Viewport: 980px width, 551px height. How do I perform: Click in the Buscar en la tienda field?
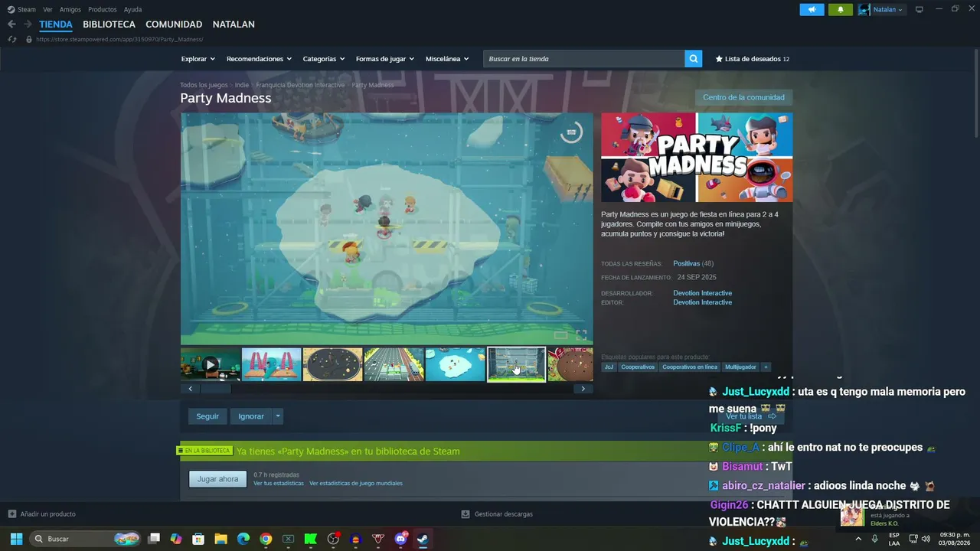(584, 59)
